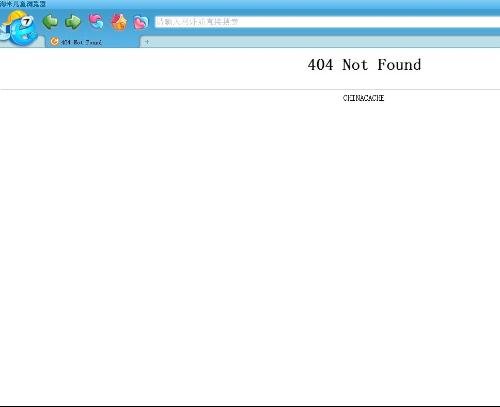Click the CHINACACHE text below the line

pos(364,98)
